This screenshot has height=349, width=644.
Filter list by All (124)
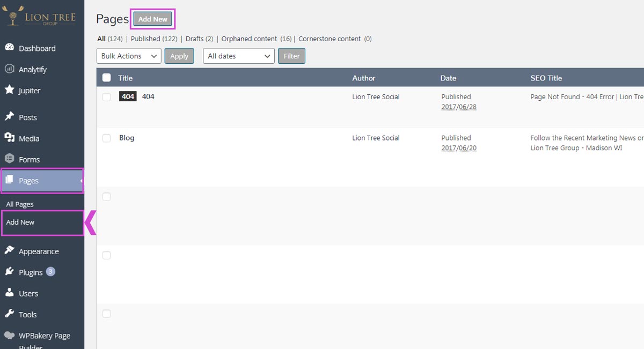(110, 39)
